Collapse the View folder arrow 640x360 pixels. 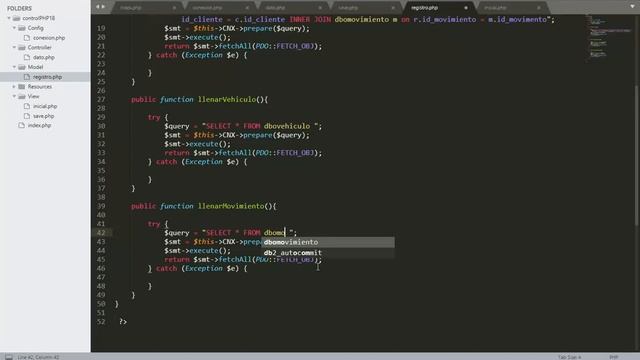pyautogui.click(x=14, y=97)
